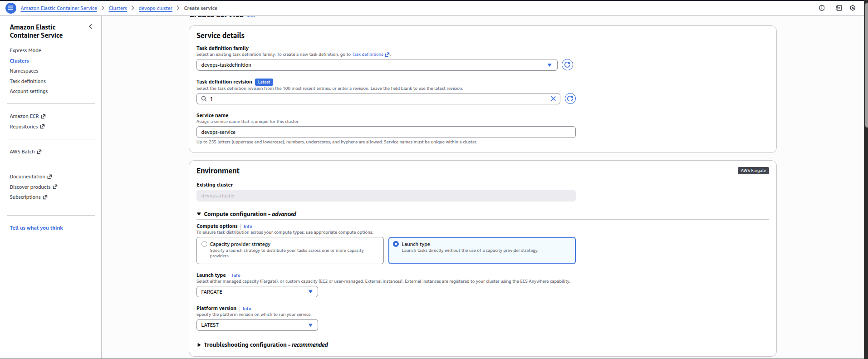Focus the Service name field containing devops-service
868x359 pixels.
tap(386, 132)
